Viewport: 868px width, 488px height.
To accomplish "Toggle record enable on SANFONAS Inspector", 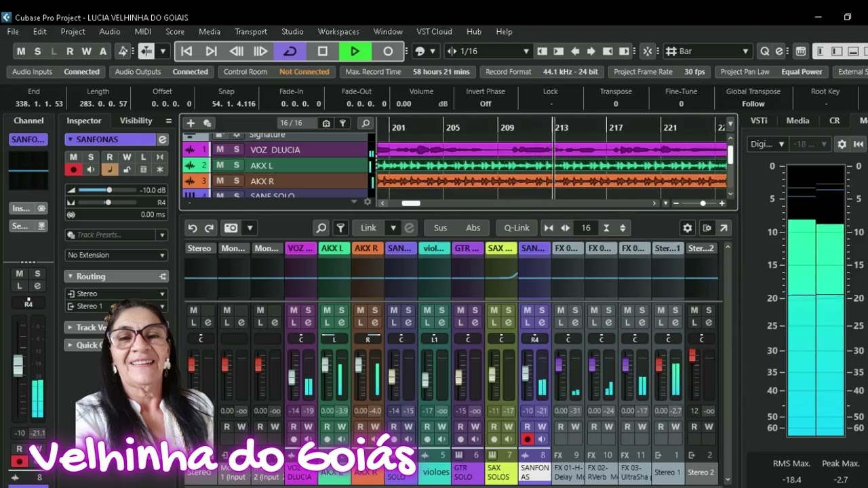I will point(74,169).
